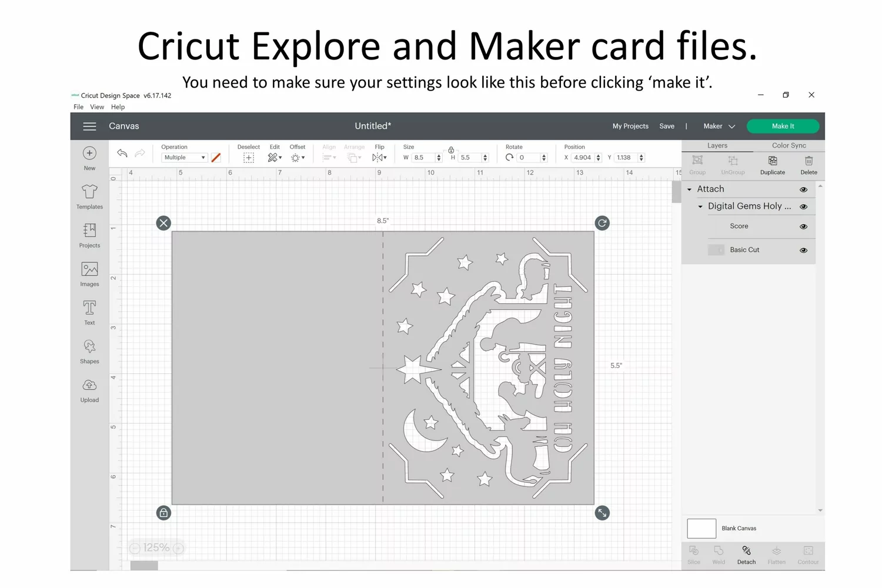Screen dimensions: 882x588
Task: Open the Shapes panel
Action: point(89,352)
